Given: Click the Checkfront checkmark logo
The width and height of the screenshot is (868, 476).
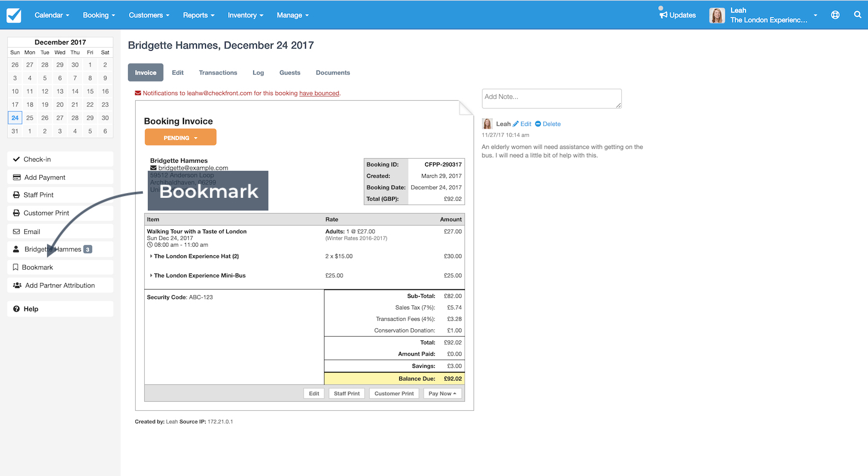Looking at the screenshot, I should pyautogui.click(x=14, y=15).
